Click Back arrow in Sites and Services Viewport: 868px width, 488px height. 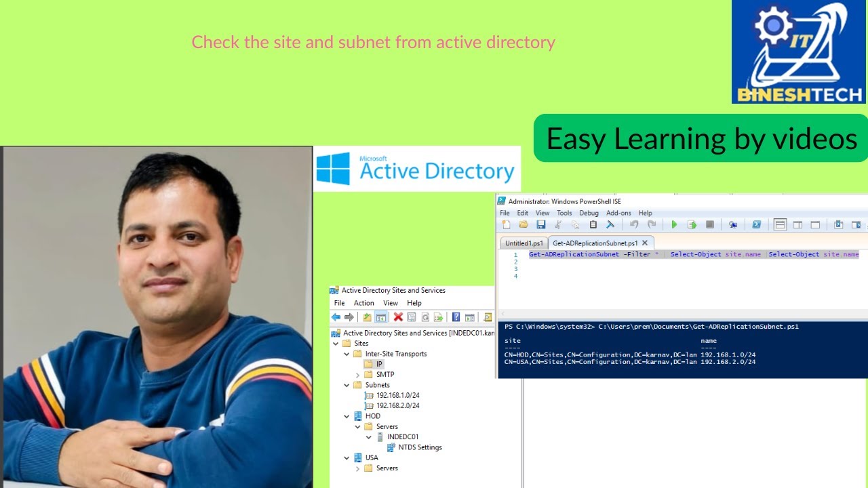click(336, 317)
